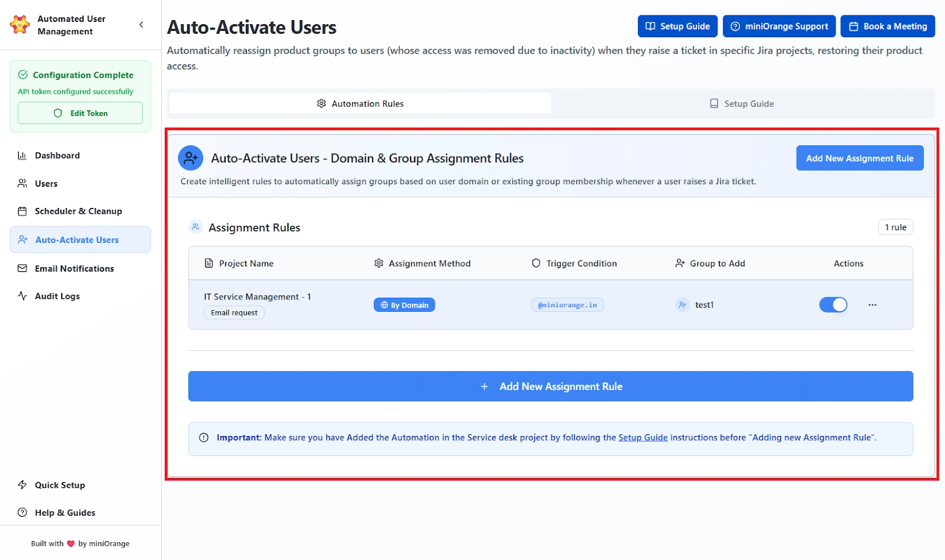The width and height of the screenshot is (945, 560).
Task: Open Email Notifications using the envelope icon
Action: click(x=22, y=268)
